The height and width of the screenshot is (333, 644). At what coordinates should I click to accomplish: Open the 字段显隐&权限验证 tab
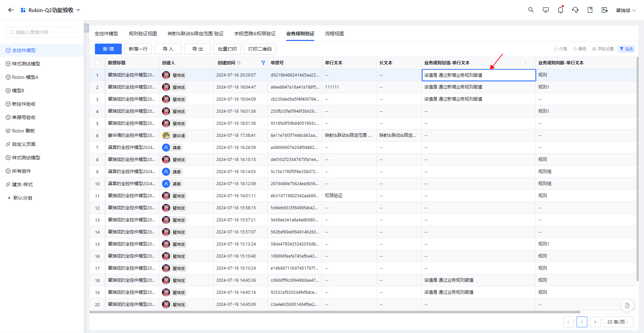point(255,34)
